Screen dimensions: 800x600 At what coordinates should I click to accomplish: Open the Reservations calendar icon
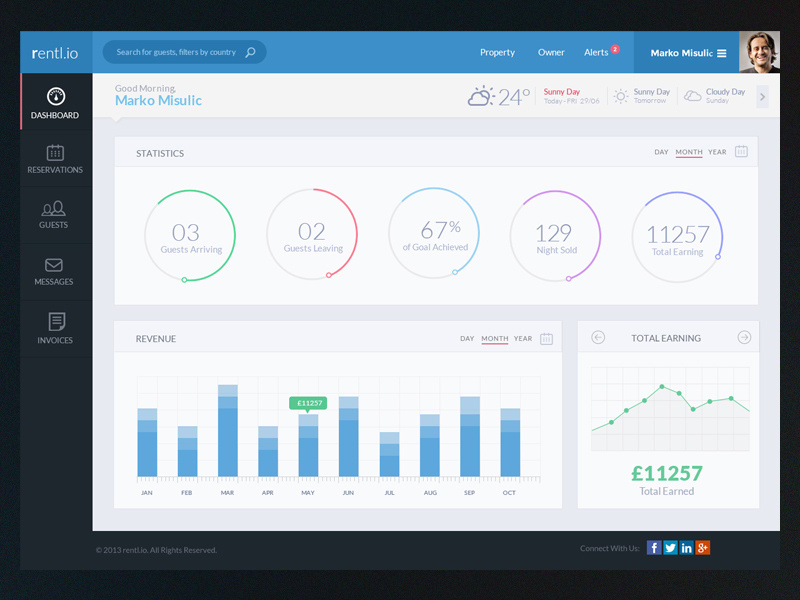tap(55, 153)
